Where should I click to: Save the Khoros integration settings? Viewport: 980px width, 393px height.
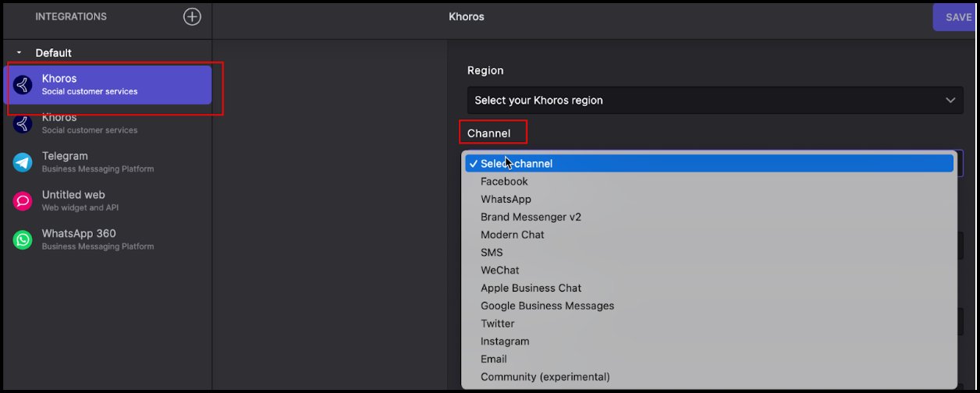pyautogui.click(x=956, y=17)
